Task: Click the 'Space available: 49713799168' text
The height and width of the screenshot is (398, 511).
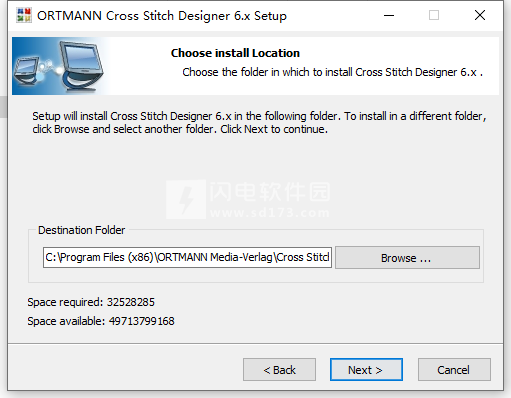Action: coord(101,321)
